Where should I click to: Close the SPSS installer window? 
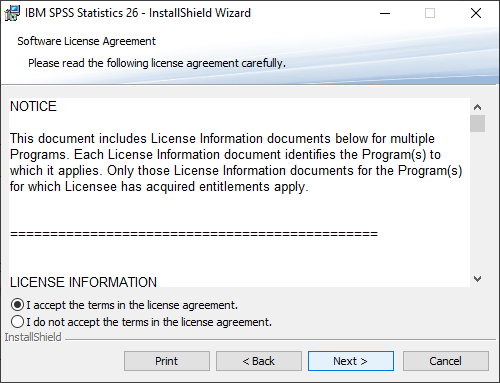[476, 13]
